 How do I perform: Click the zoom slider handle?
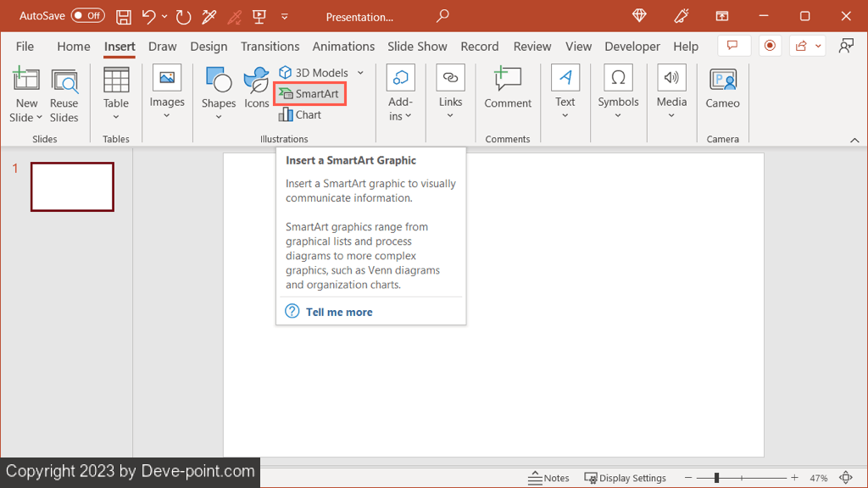(716, 478)
